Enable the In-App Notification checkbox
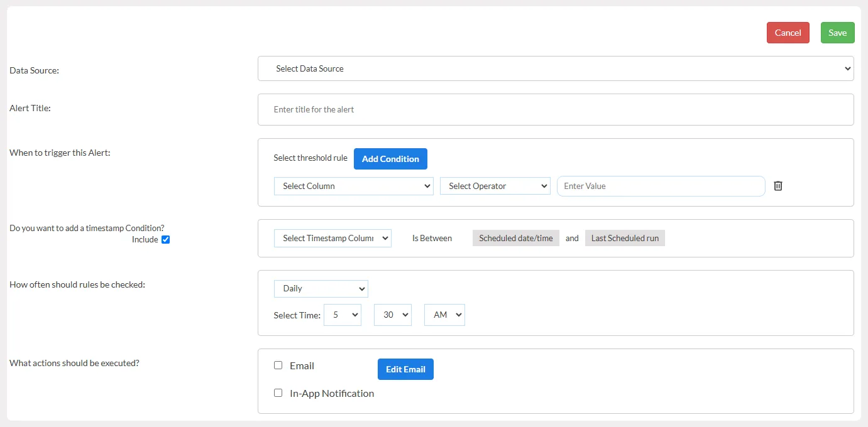Viewport: 868px width, 427px height. (x=278, y=393)
